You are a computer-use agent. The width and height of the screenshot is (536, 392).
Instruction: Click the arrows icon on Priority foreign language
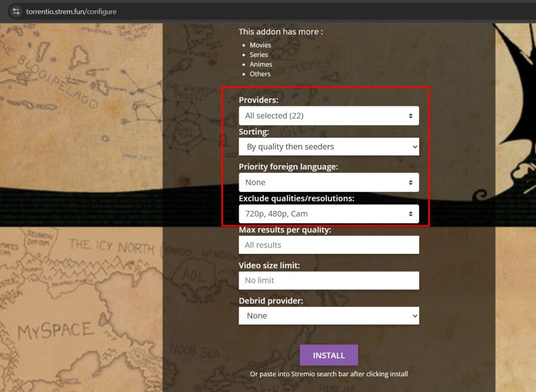point(411,183)
